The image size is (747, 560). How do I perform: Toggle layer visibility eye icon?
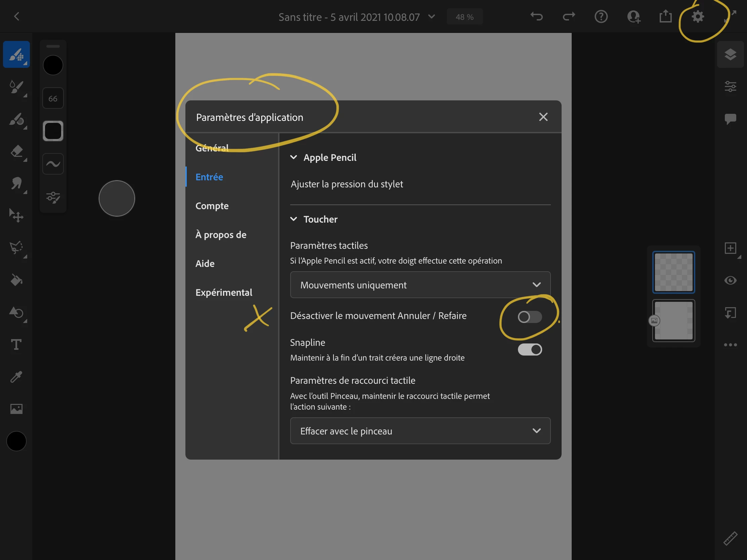click(730, 280)
